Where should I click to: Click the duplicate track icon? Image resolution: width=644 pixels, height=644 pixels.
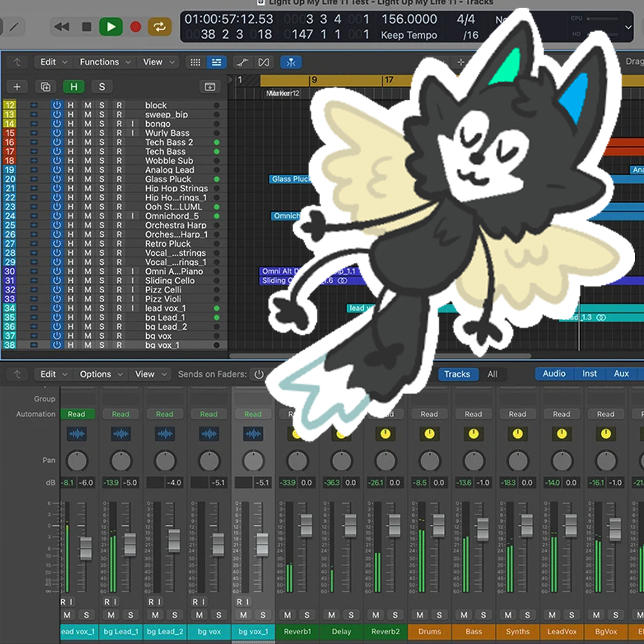(x=45, y=87)
